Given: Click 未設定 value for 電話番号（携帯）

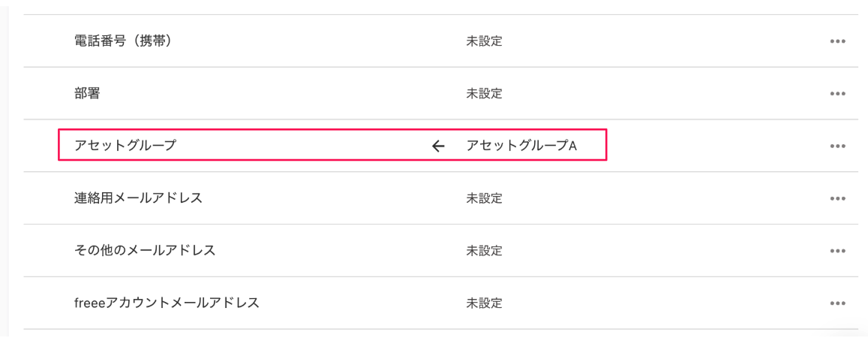Looking at the screenshot, I should [x=484, y=41].
